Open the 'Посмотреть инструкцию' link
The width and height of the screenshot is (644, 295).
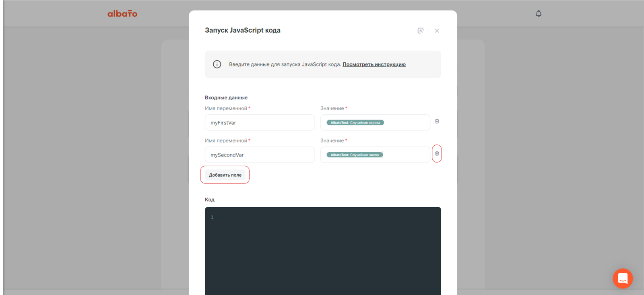tap(374, 64)
